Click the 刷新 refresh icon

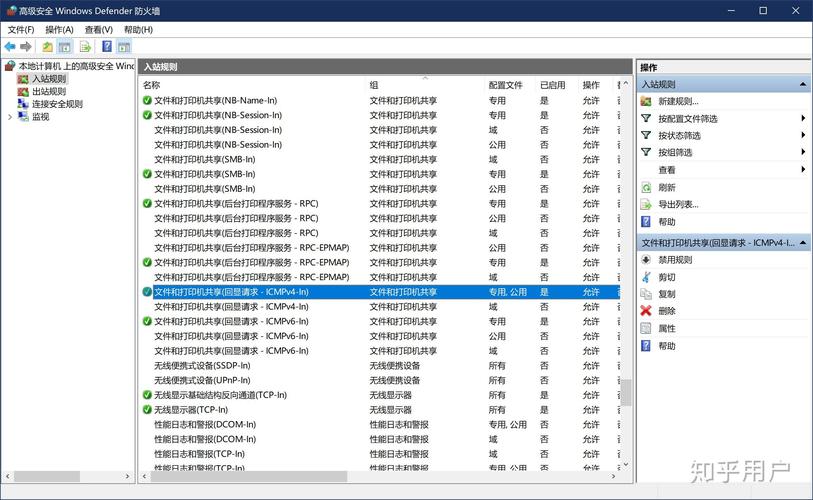(x=646, y=187)
